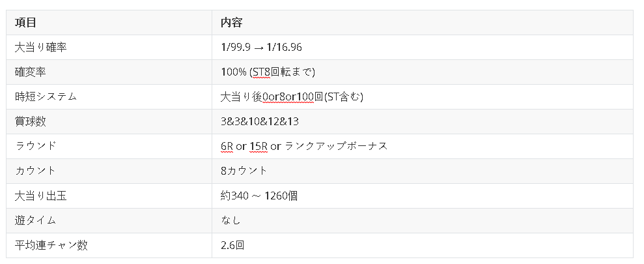
Task: Click the 内容 column header
Action: (232, 23)
